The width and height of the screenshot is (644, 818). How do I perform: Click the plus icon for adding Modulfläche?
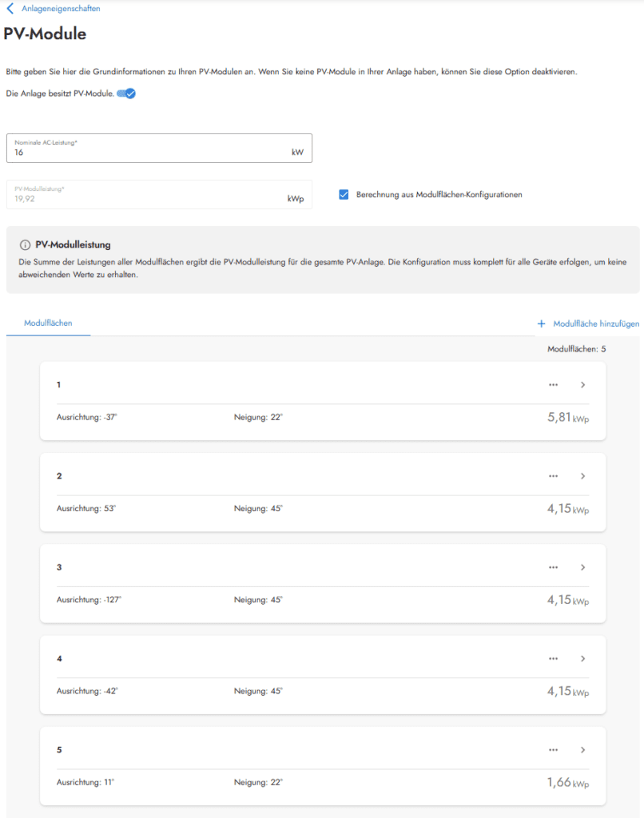coord(541,324)
